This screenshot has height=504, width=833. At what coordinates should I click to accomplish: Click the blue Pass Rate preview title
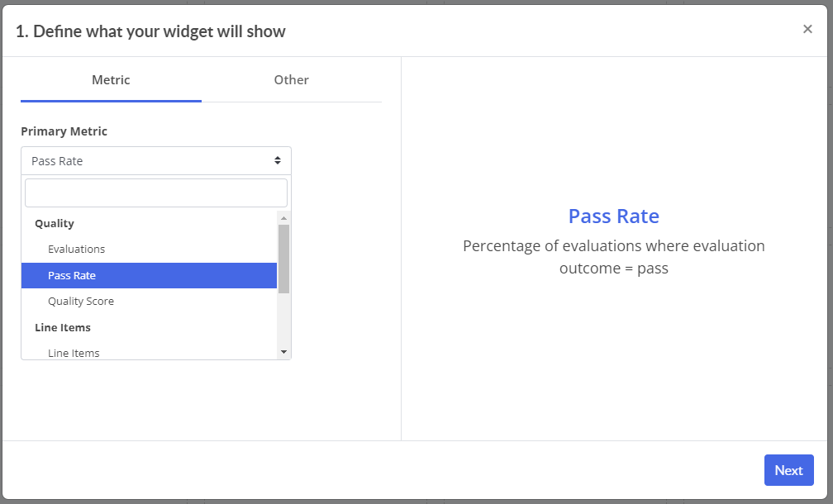(613, 216)
